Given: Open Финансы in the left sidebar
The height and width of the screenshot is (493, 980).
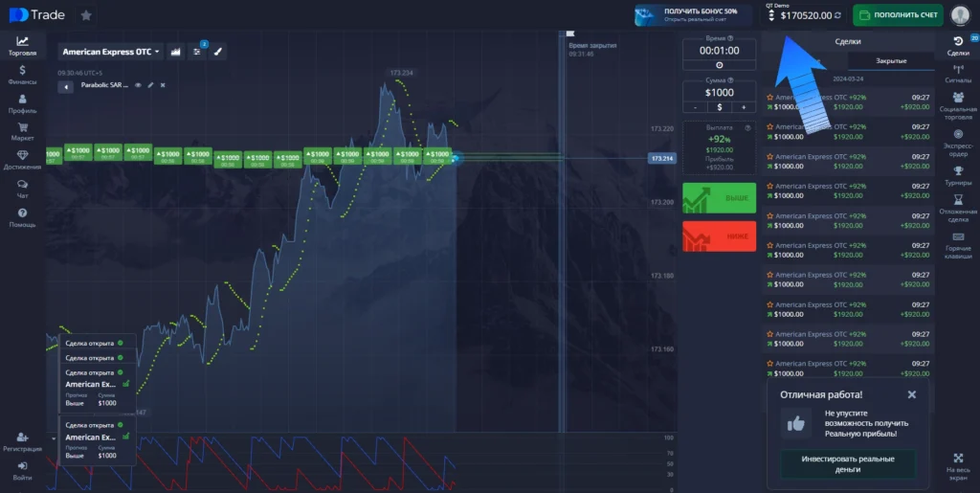Looking at the screenshot, I should click(x=22, y=75).
